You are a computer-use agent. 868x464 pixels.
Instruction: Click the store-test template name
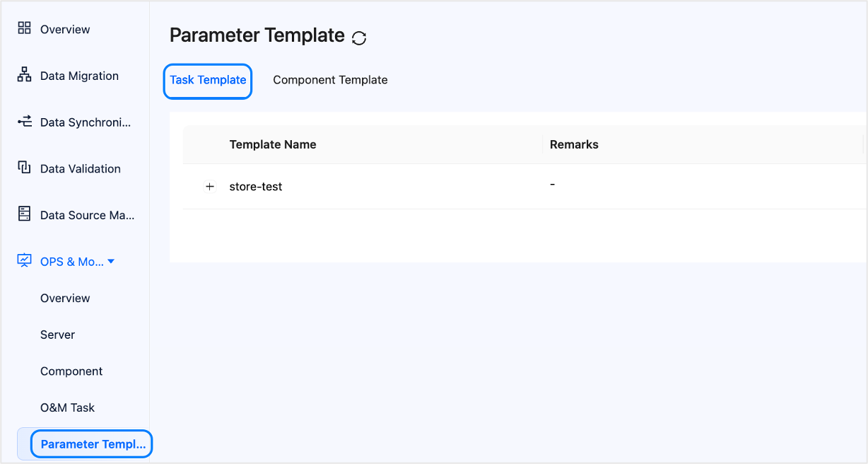pos(256,187)
